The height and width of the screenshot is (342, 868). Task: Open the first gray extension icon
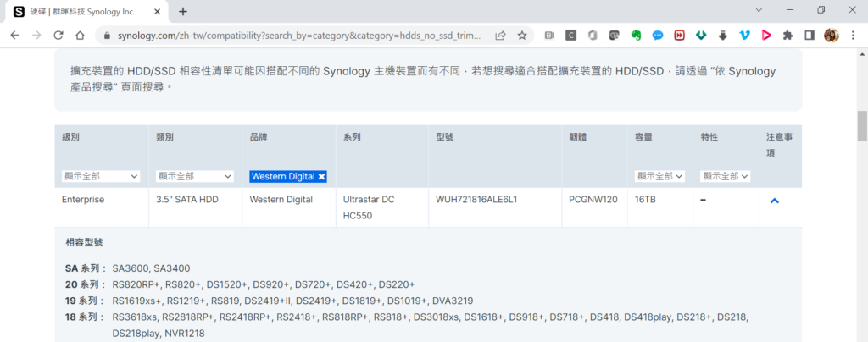pyautogui.click(x=549, y=36)
